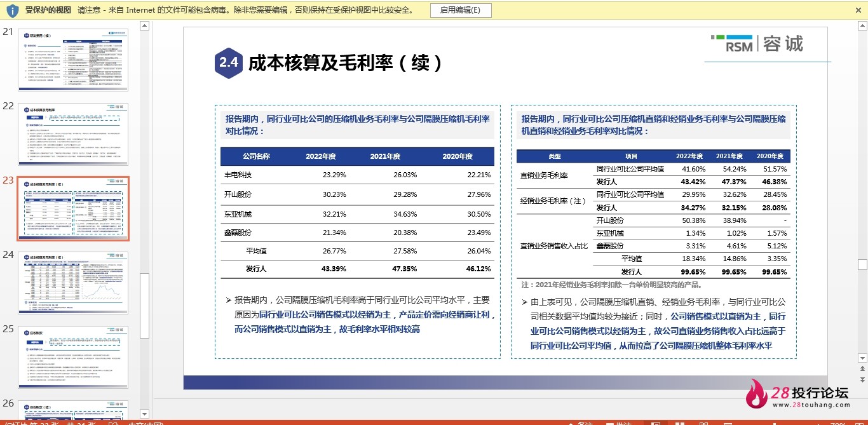The width and height of the screenshot is (868, 425).
Task: Click slide title 成本核算及毛利率（续）
Action: 346,63
